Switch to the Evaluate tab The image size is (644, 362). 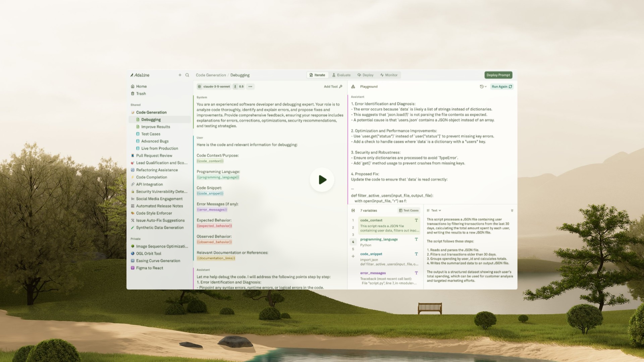tap(341, 75)
